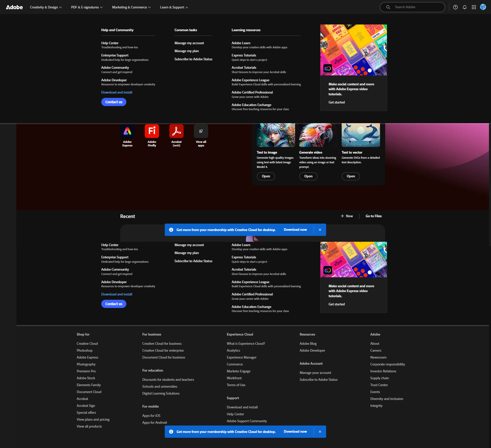Open the Corporate responsibility link
This screenshot has width=491, height=448.
click(388, 364)
